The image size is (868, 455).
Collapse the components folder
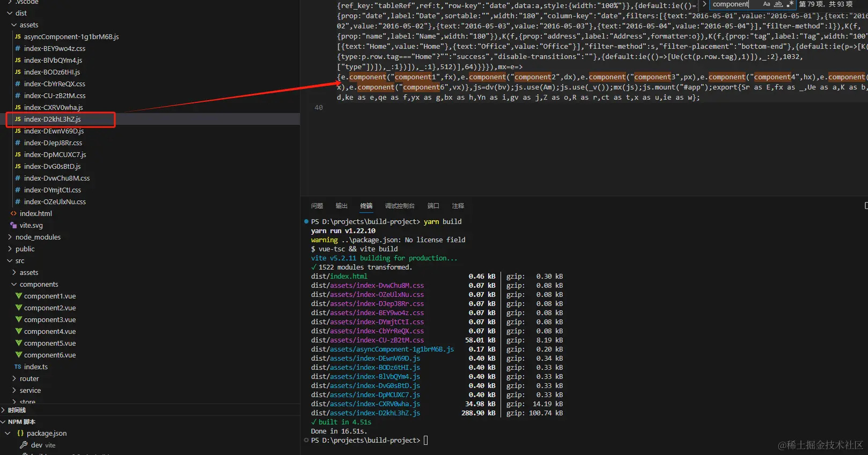tap(14, 284)
